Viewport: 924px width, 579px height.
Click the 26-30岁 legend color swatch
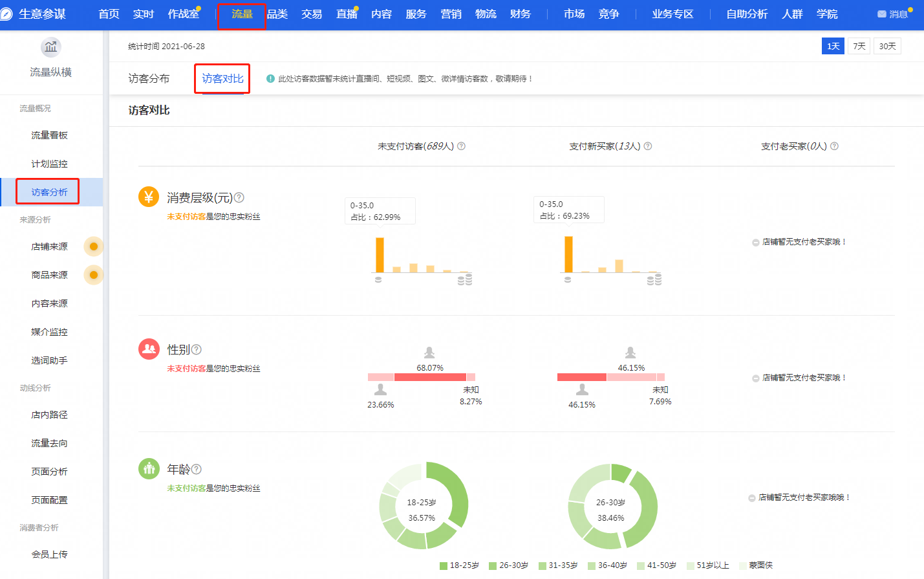click(x=493, y=565)
